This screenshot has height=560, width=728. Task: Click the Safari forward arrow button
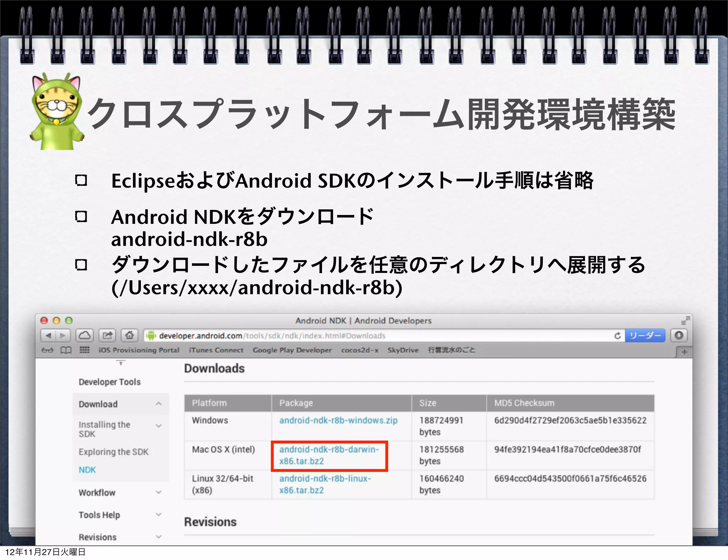63,335
